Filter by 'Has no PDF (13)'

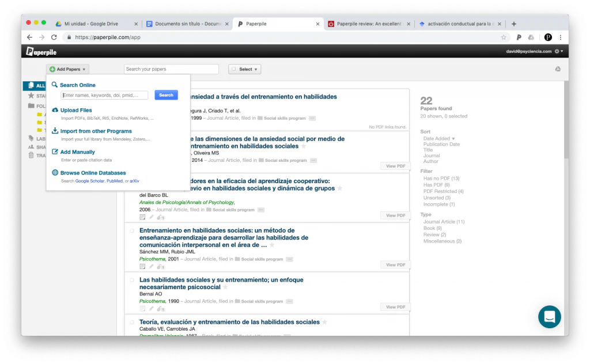(441, 179)
